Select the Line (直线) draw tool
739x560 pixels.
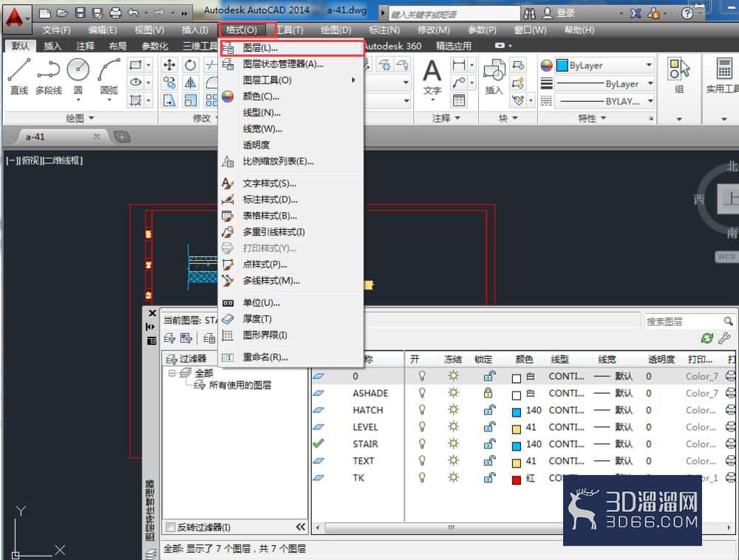click(19, 76)
